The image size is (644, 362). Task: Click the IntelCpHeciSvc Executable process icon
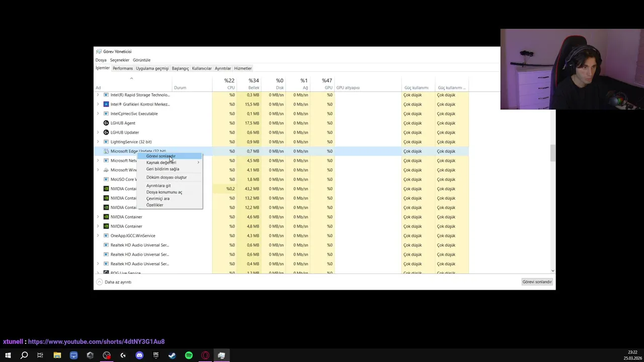[106, 114]
